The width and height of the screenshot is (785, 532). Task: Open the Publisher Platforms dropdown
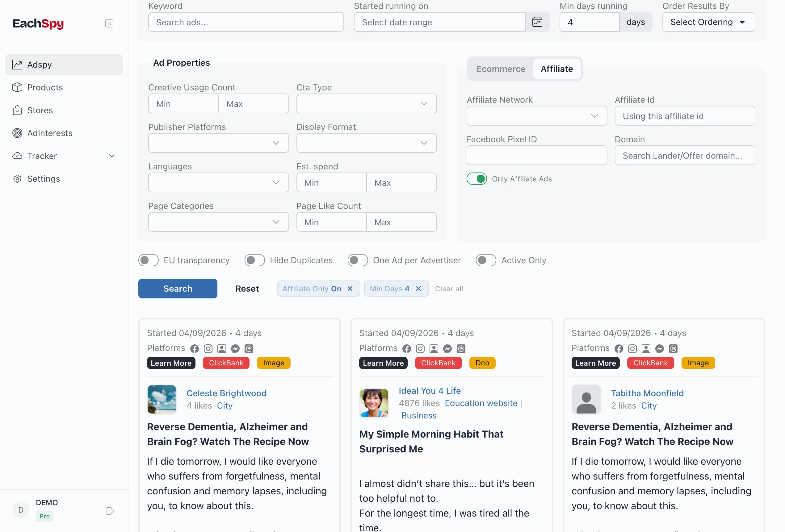pos(218,143)
